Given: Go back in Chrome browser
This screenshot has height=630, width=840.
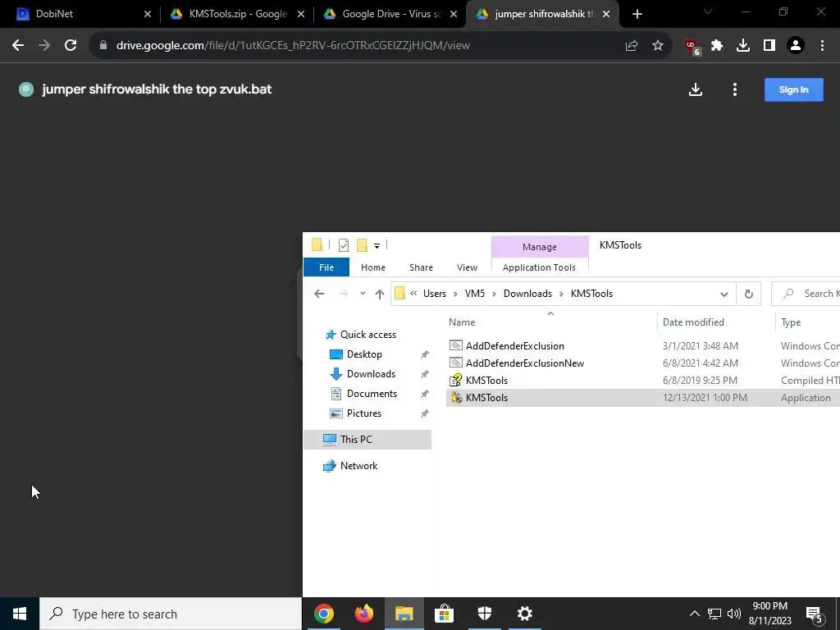Looking at the screenshot, I should click(x=18, y=46).
